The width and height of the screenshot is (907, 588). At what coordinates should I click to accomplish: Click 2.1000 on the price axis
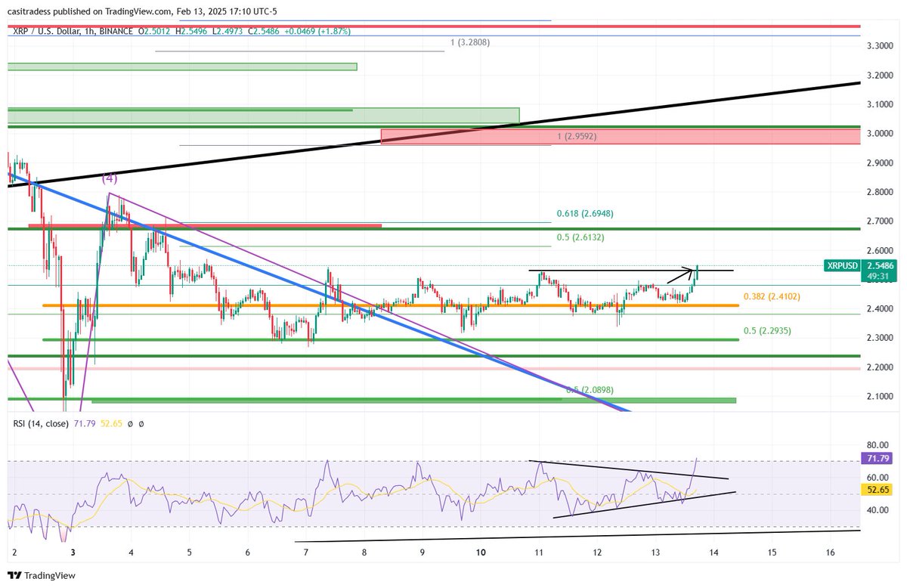878,397
